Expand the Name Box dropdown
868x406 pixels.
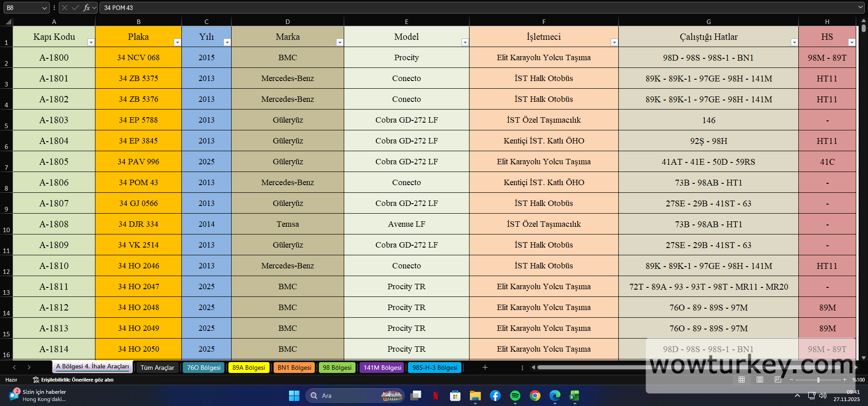[44, 8]
